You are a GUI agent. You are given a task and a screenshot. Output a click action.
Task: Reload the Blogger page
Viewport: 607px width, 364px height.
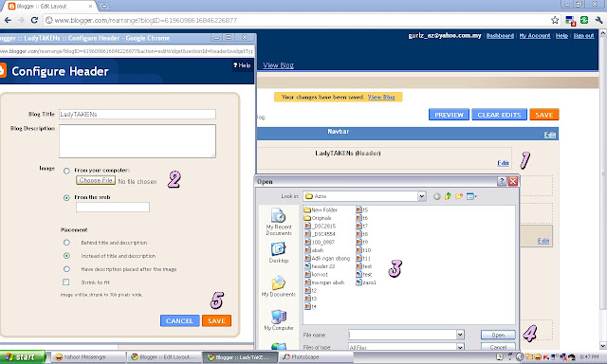[x=34, y=20]
